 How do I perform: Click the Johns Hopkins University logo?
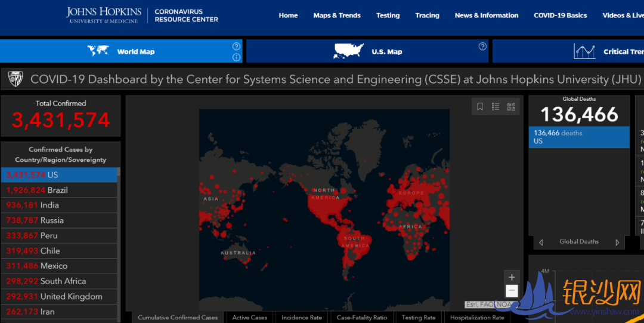click(x=104, y=16)
